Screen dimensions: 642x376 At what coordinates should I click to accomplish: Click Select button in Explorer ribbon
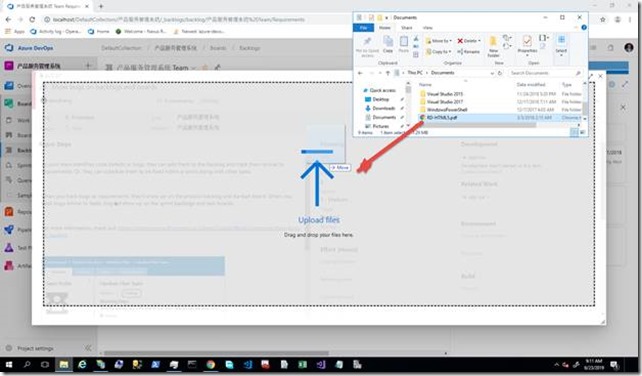(561, 44)
